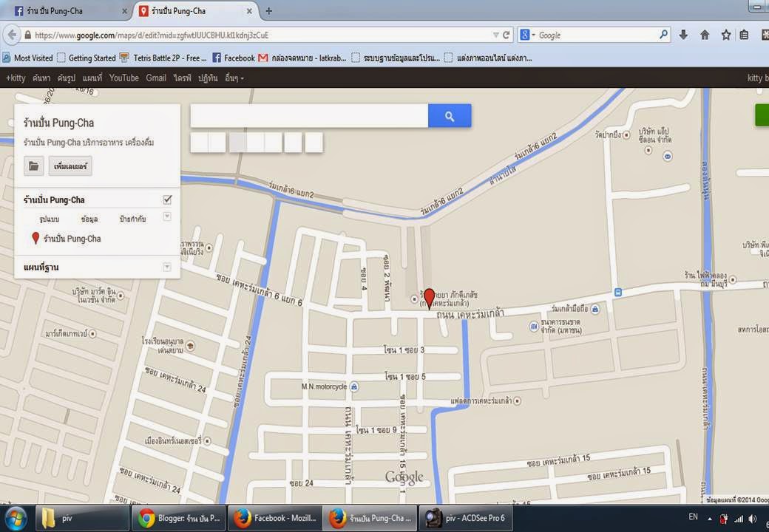Open ปฏิทิน in the Google bar
This screenshot has height=532, width=769.
click(x=208, y=78)
